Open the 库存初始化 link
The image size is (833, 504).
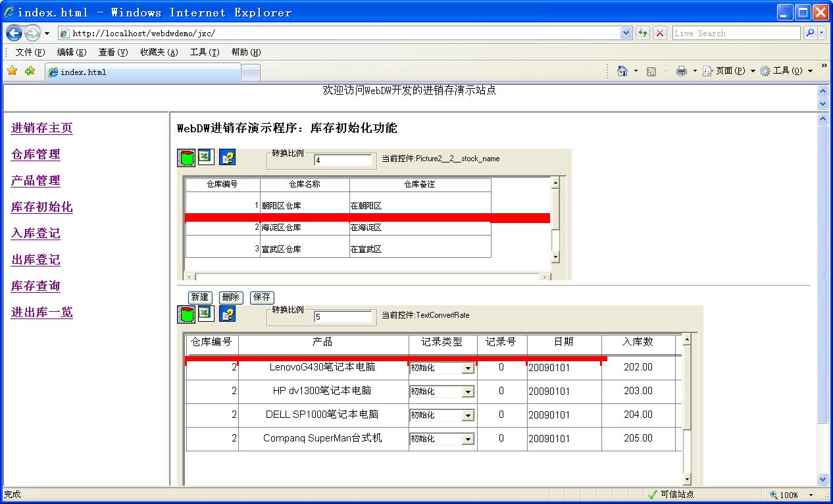pyautogui.click(x=42, y=207)
